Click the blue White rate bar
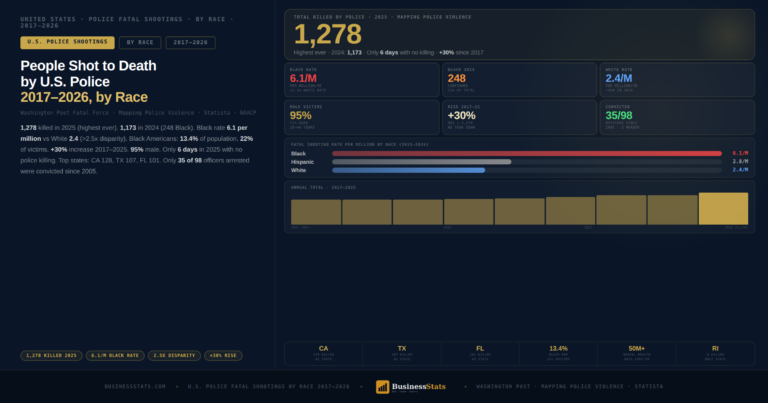768x403 pixels. pos(408,170)
